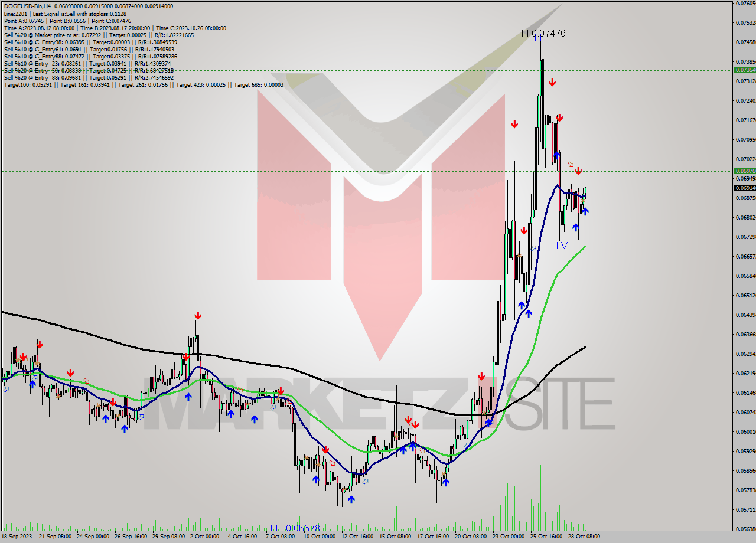Click the 'Sell %20 @ Market price' line
Screen dimensions: 756x543
[x=99, y=35]
